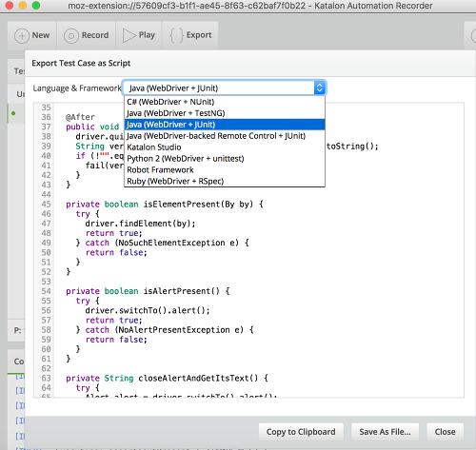Click code line 'driver.findElement(by);'
The height and width of the screenshot is (450, 476).
click(140, 224)
